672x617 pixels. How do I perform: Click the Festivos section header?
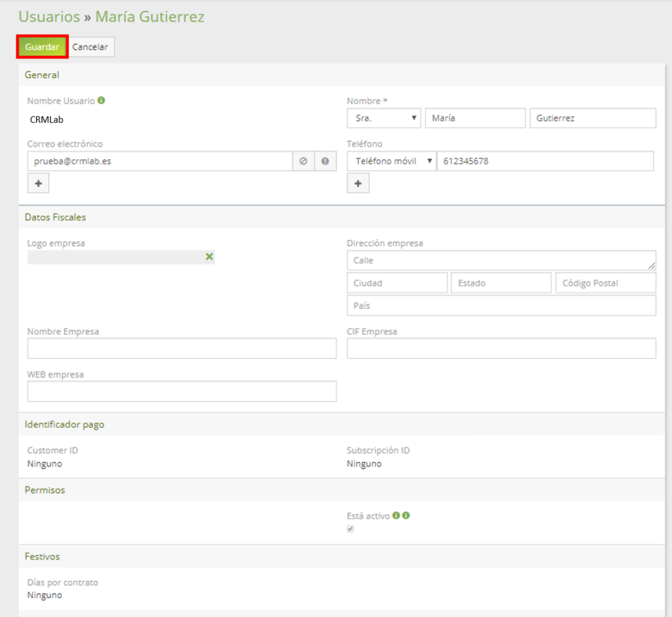341,557
